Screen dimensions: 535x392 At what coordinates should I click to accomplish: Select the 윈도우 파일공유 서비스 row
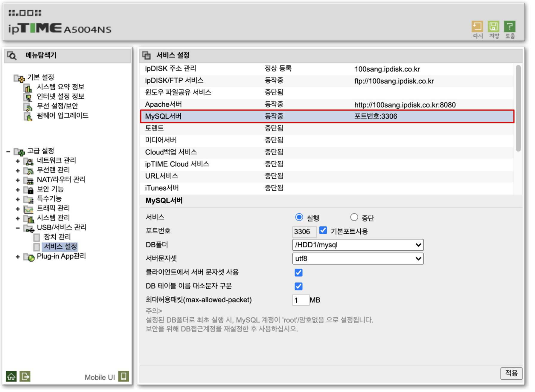327,93
